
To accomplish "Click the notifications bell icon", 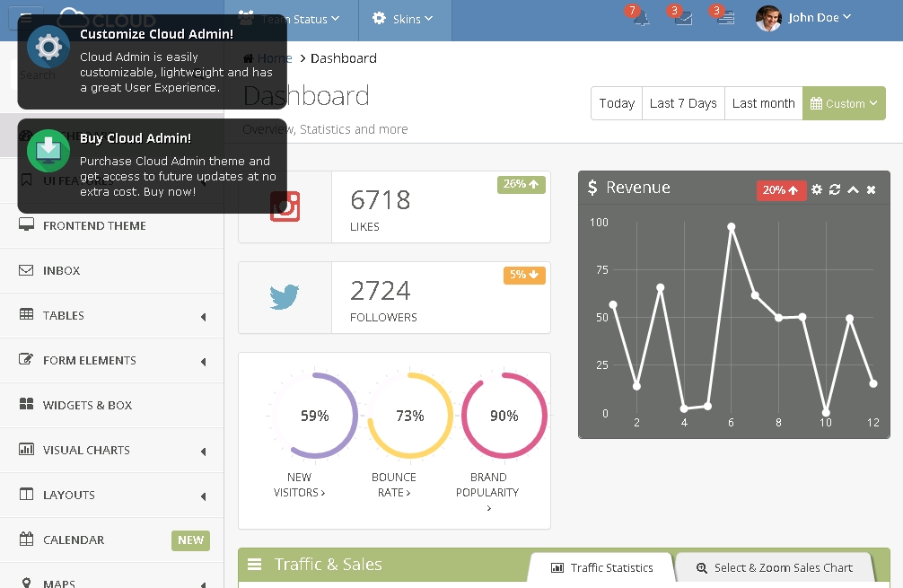I will 641,19.
